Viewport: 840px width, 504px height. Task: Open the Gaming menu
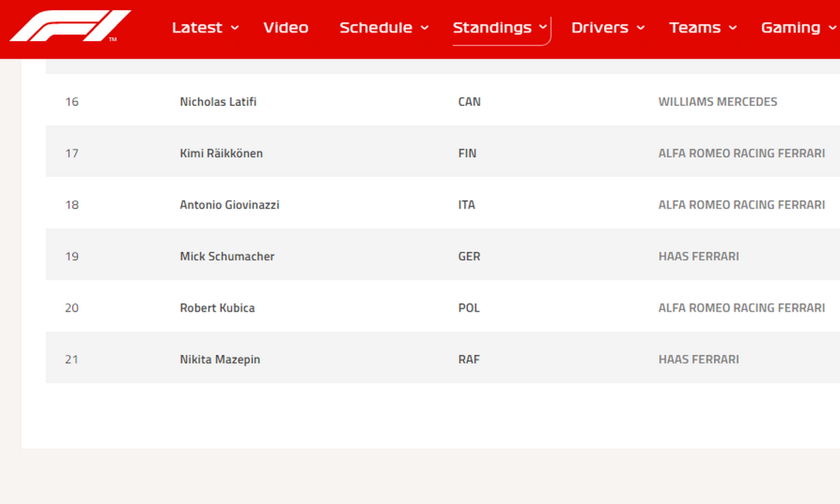click(x=790, y=28)
